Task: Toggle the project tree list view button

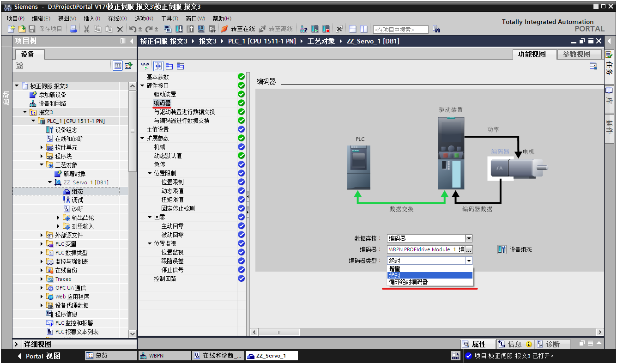Action: tap(118, 66)
